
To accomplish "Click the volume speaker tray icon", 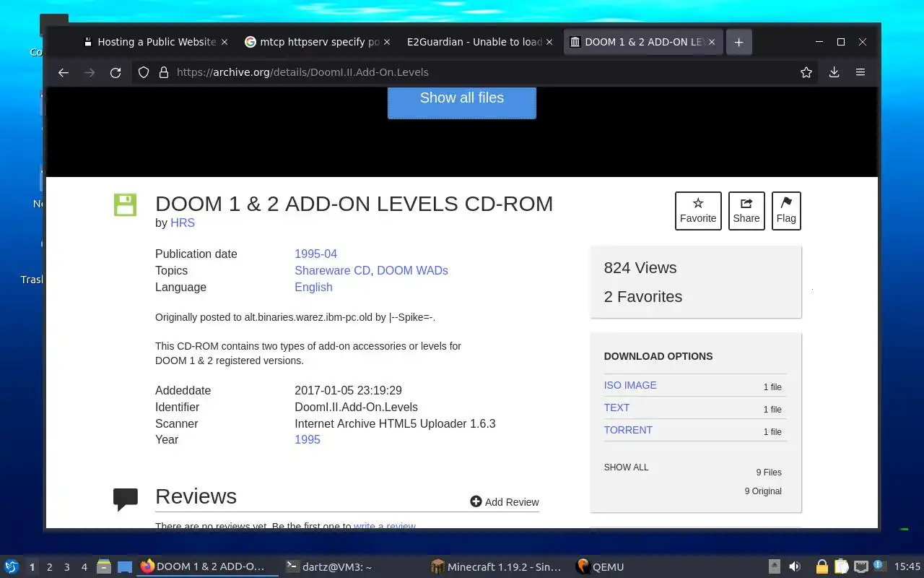I will tap(795, 567).
